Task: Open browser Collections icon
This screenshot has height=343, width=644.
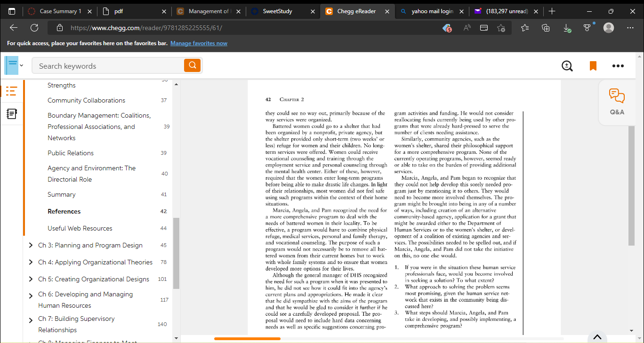Action: (x=546, y=28)
